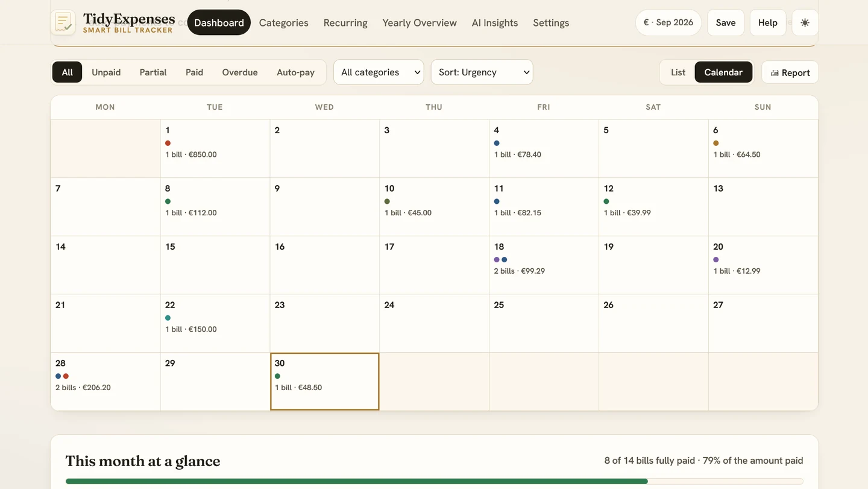Filter bills by Auto-pay
The height and width of the screenshot is (489, 868).
295,72
